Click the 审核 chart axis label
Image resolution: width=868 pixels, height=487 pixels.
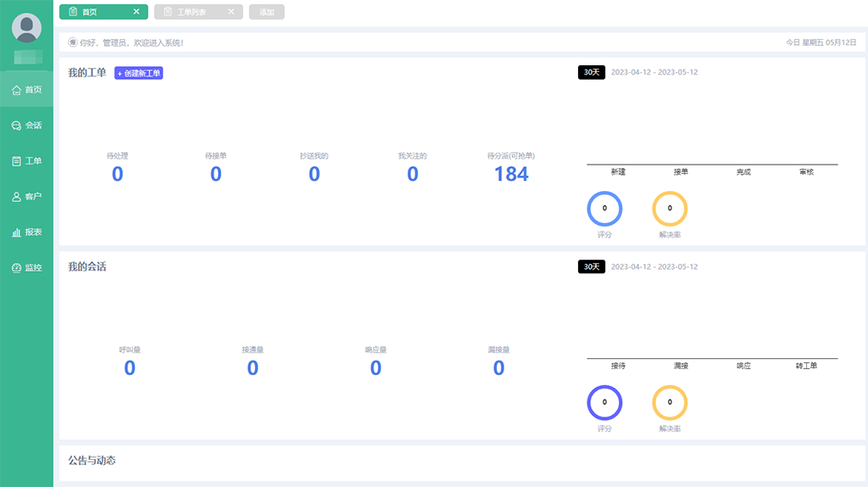tap(807, 171)
